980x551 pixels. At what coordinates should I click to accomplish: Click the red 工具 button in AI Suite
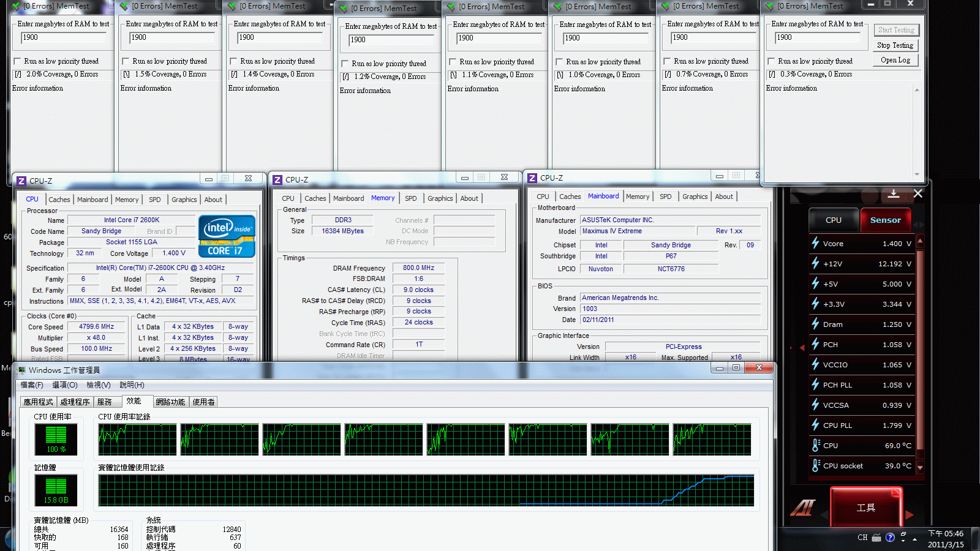865,508
